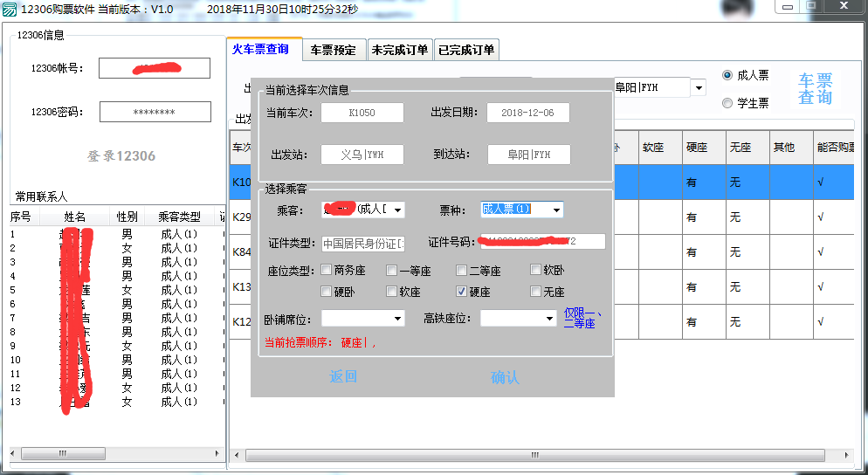Click the 性别 column header in contacts
This screenshot has height=475, width=868.
pos(127,217)
